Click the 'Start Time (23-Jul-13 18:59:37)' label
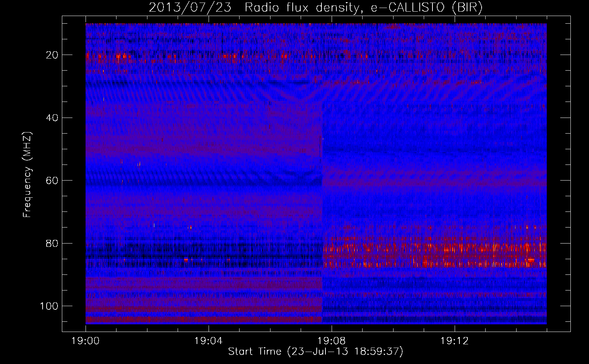Screen dimensions: 589x364 coord(316,352)
